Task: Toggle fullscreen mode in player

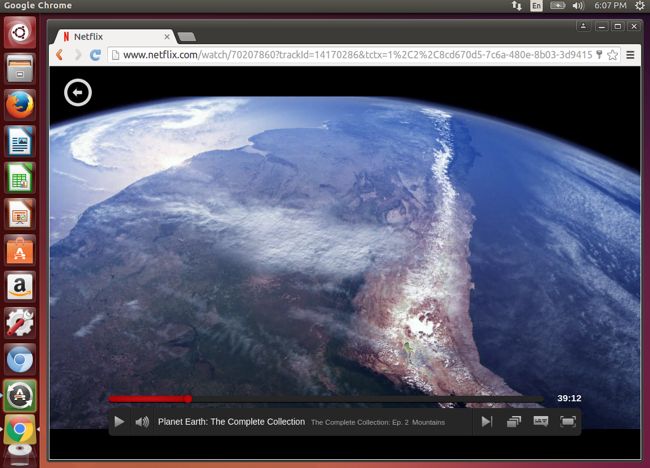Action: tap(568, 422)
